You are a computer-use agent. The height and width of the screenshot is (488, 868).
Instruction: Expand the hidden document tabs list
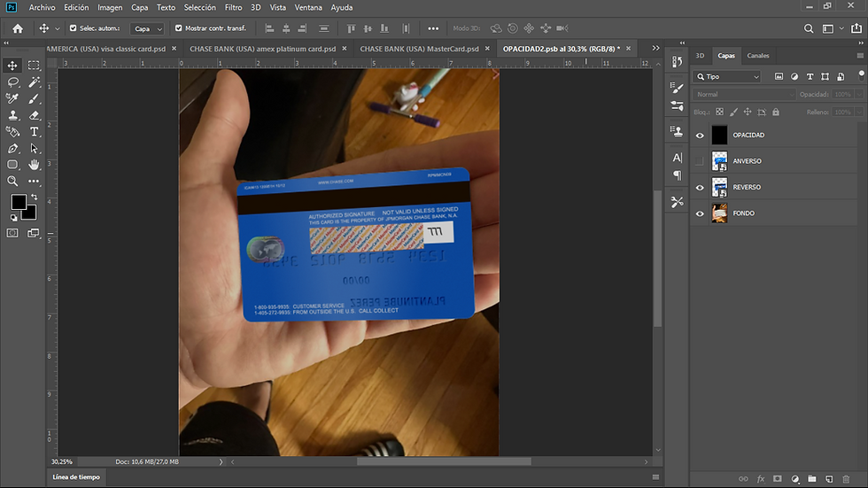[x=656, y=48]
